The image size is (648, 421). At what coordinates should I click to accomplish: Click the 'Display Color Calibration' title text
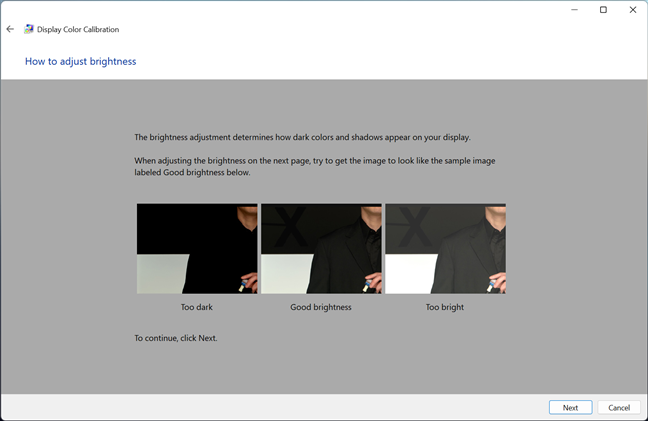pos(78,29)
